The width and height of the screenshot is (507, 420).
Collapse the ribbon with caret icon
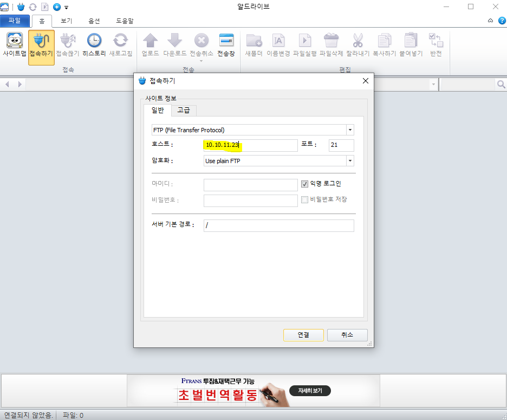(x=491, y=21)
